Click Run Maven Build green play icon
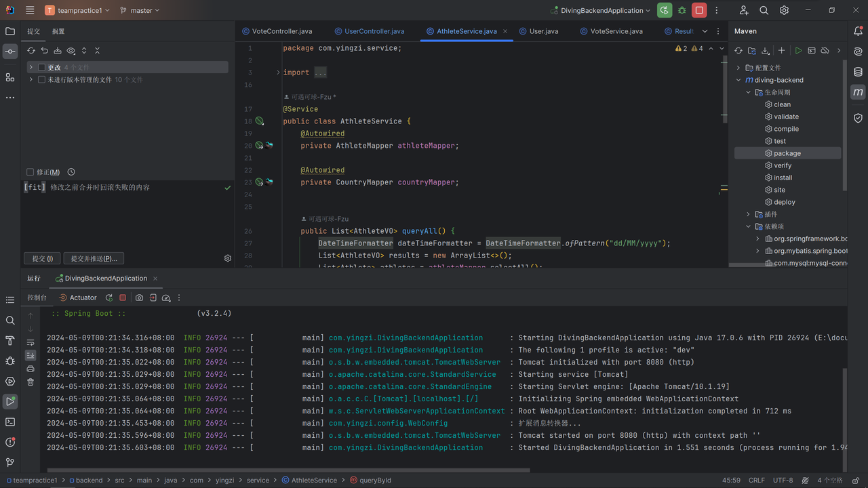The width and height of the screenshot is (868, 488). pos(798,51)
